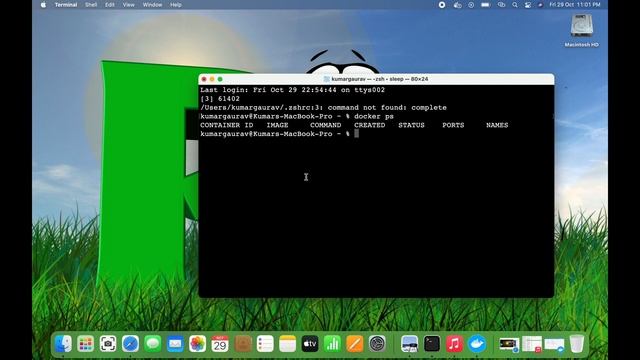Screen dimensions: 640x360
Task: Open first minimized window thumbnail in Dock
Action: (509, 344)
